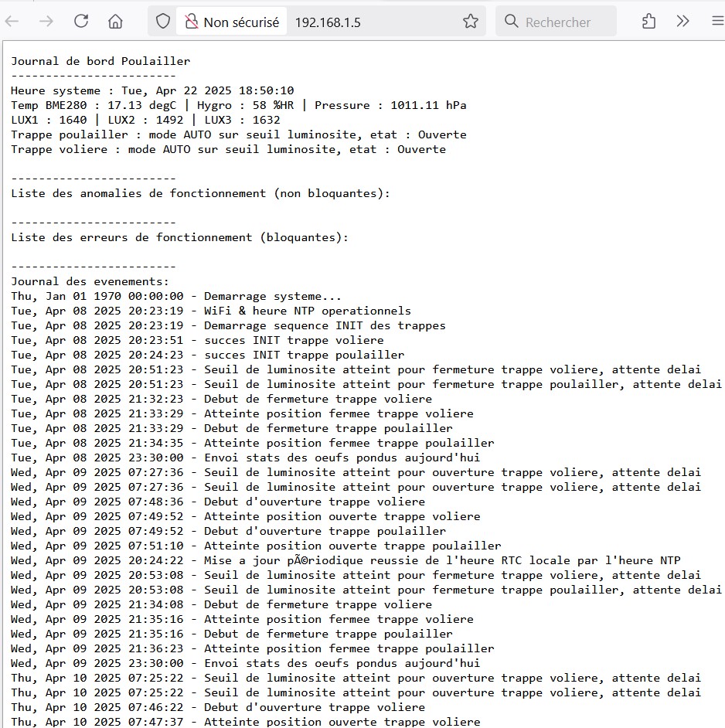The width and height of the screenshot is (725, 728).
Task: Click the 'Mise a jour periodique reussie' RTC entry
Action: click(x=346, y=561)
